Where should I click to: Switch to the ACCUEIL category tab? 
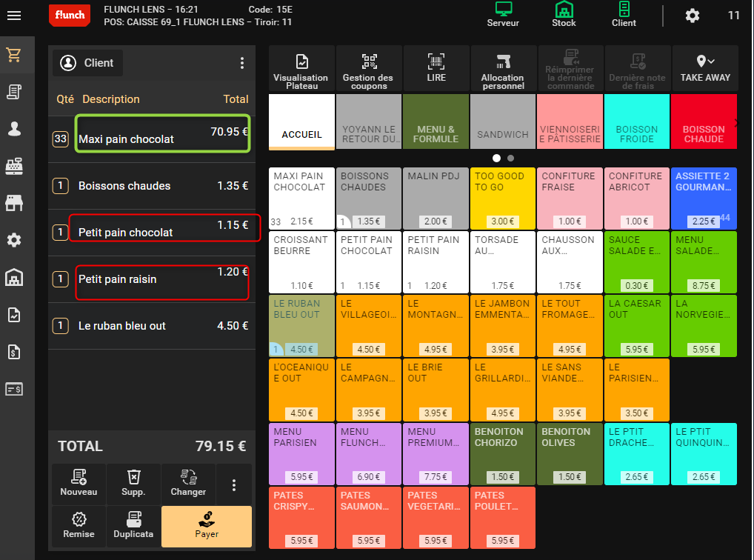301,121
